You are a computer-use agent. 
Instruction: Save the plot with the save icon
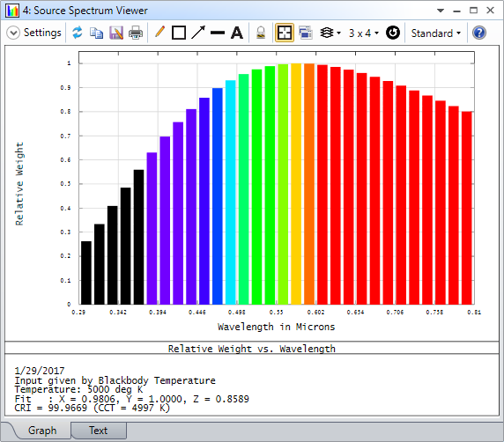coord(116,33)
